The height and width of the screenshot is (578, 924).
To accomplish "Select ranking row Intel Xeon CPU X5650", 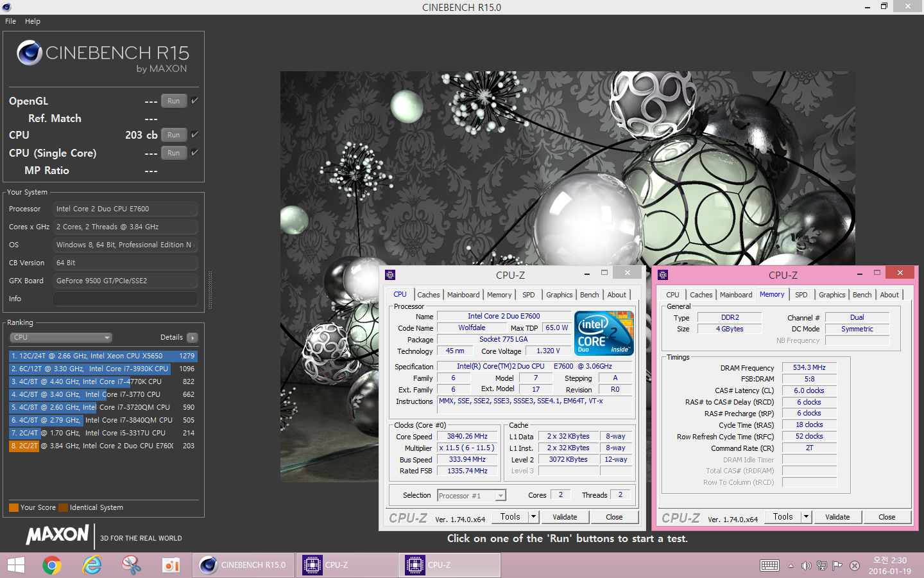I will (x=103, y=356).
